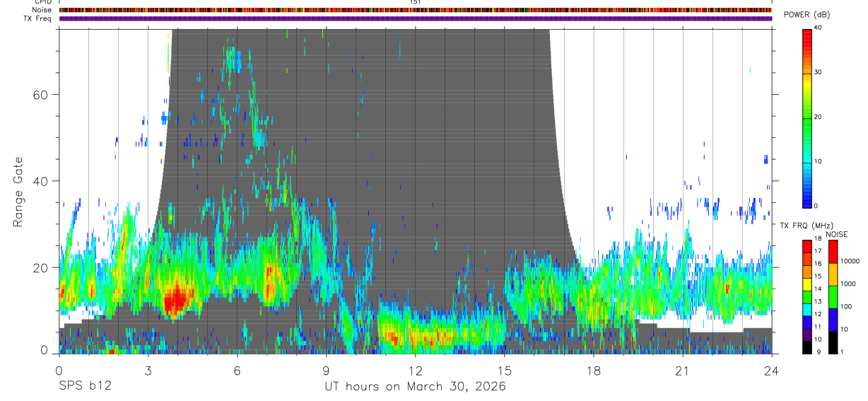Click the 6 tick on the UT hours axis
The image size is (868, 401).
(x=237, y=371)
